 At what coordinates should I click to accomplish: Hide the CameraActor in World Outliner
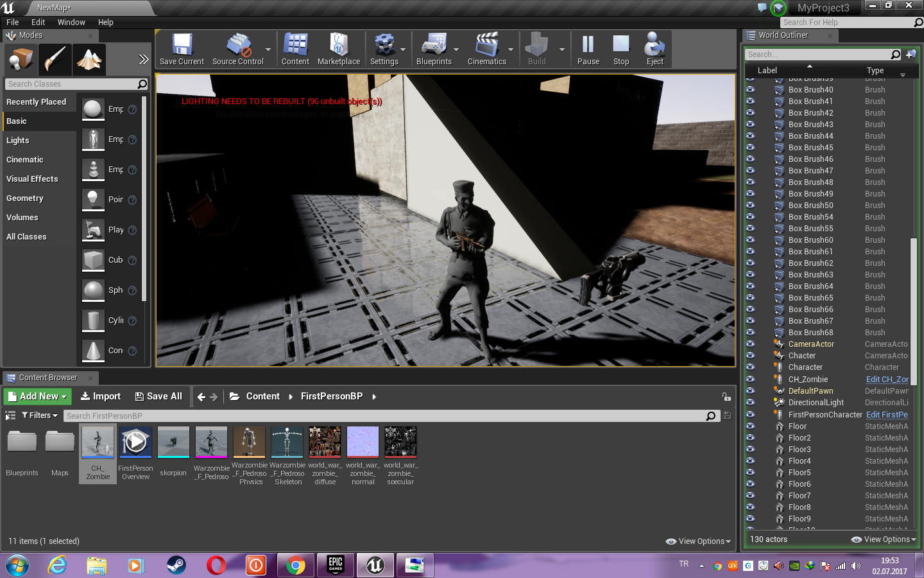[750, 344]
